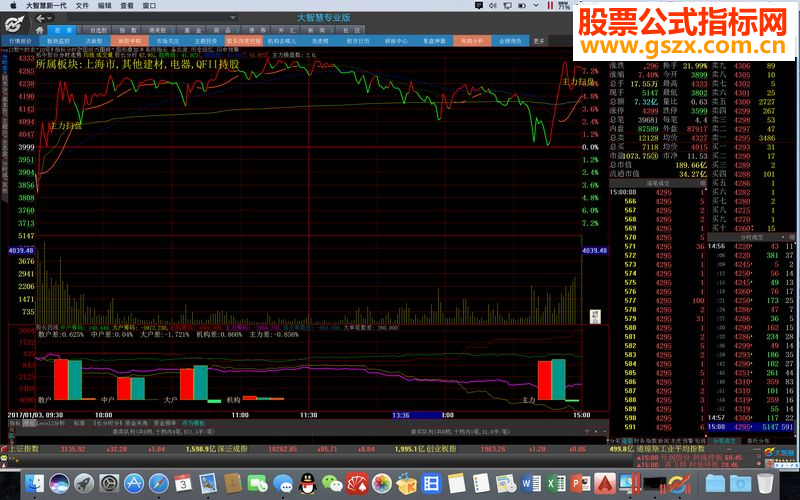The height and width of the screenshot is (500, 800).
Task: Click the 上证指数 entry in status bar
Action: (24, 449)
